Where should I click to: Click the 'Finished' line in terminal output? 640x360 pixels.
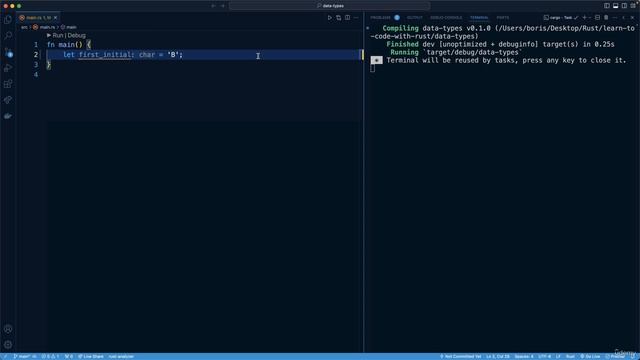point(500,44)
